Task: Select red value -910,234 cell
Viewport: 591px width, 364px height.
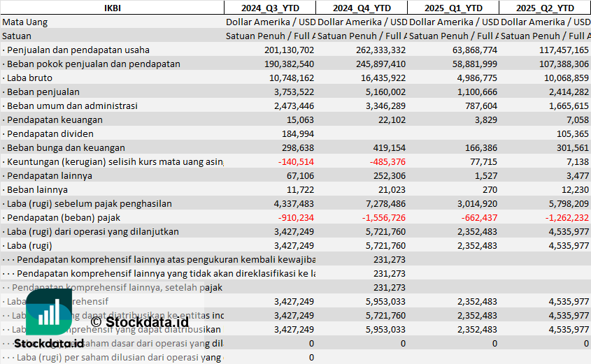Action: click(296, 217)
